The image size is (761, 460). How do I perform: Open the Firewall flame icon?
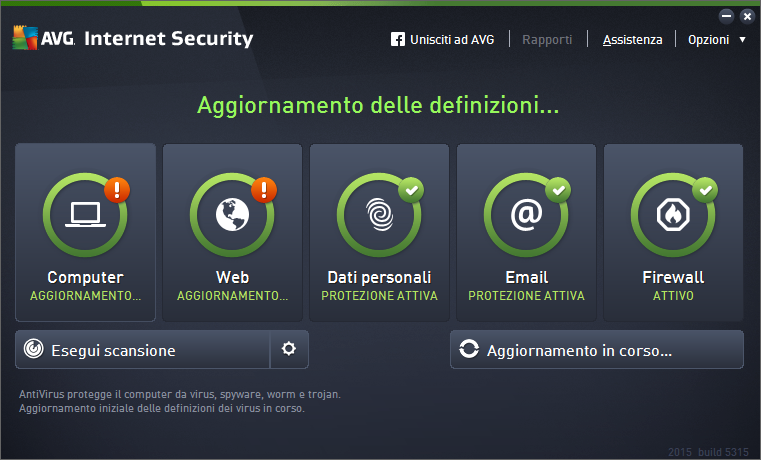pos(673,214)
